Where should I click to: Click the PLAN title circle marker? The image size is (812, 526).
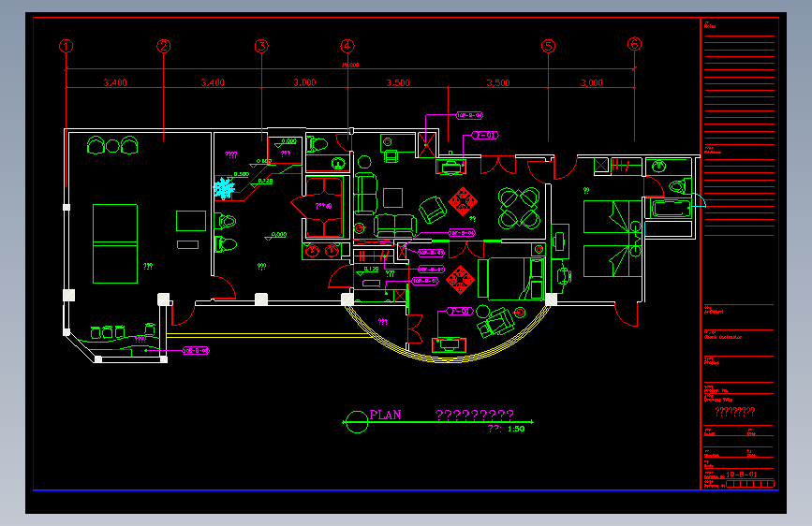pos(357,422)
